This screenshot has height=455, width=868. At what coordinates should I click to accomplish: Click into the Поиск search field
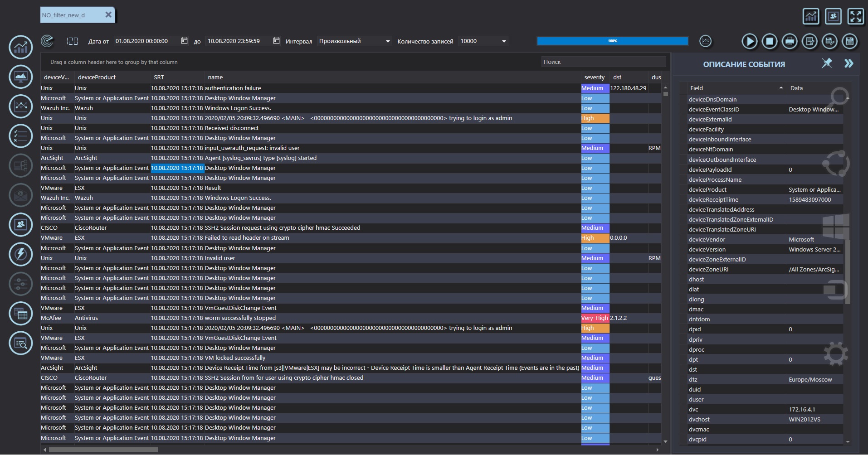click(603, 62)
